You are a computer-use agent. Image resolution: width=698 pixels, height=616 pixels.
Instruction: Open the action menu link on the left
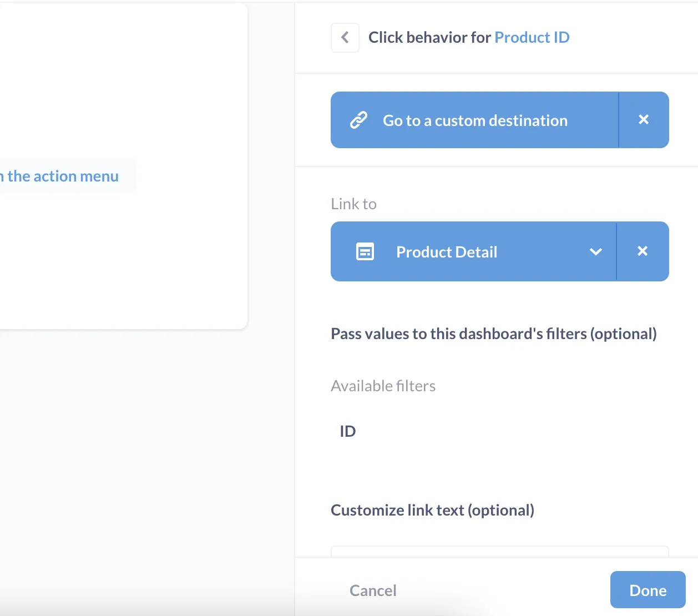pos(61,175)
